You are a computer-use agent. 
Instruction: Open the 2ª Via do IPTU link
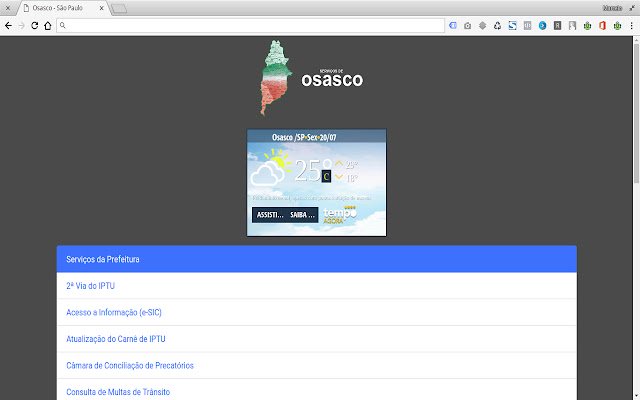(x=91, y=286)
